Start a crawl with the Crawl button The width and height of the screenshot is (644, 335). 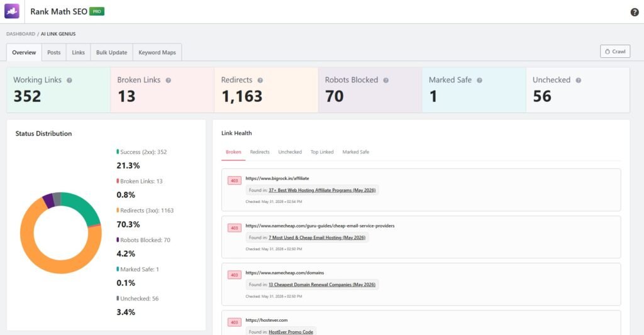point(615,52)
